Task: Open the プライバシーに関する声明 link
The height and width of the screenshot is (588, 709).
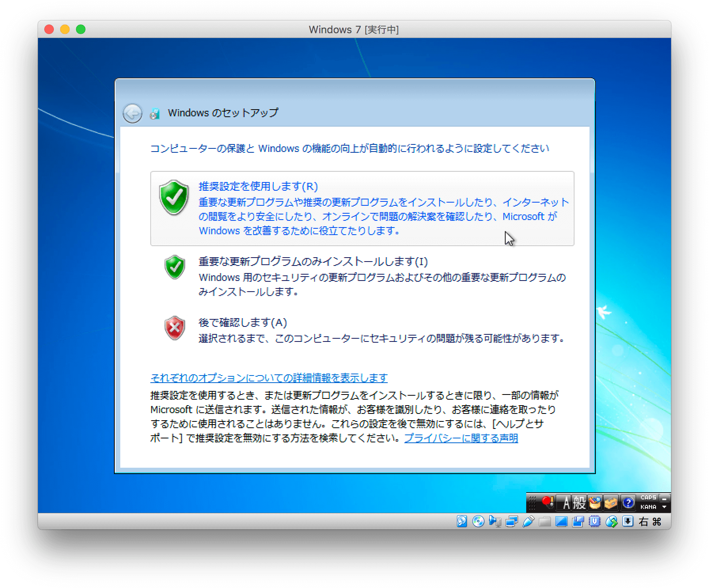Action: coord(461,438)
